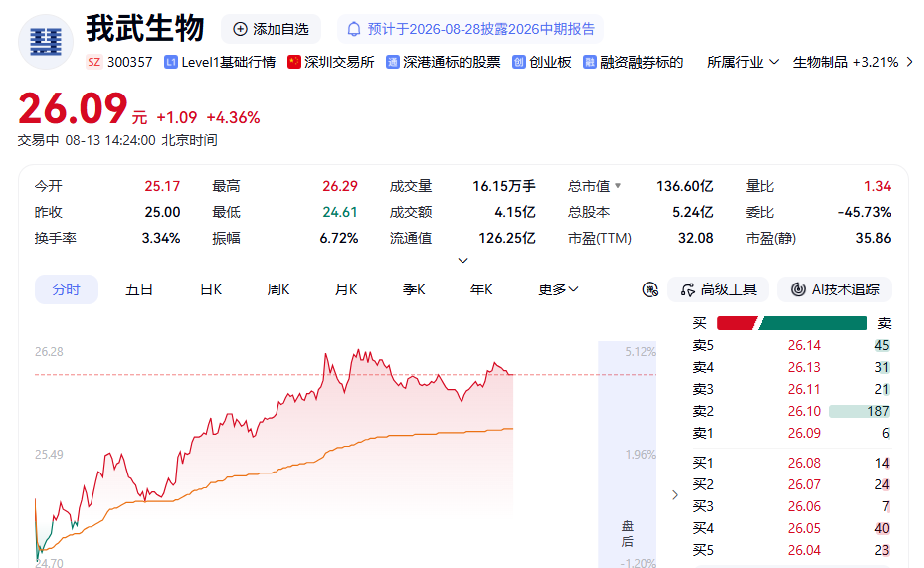Click the 总市值 value 136.60亿
The height and width of the screenshot is (568, 924).
[x=684, y=186]
